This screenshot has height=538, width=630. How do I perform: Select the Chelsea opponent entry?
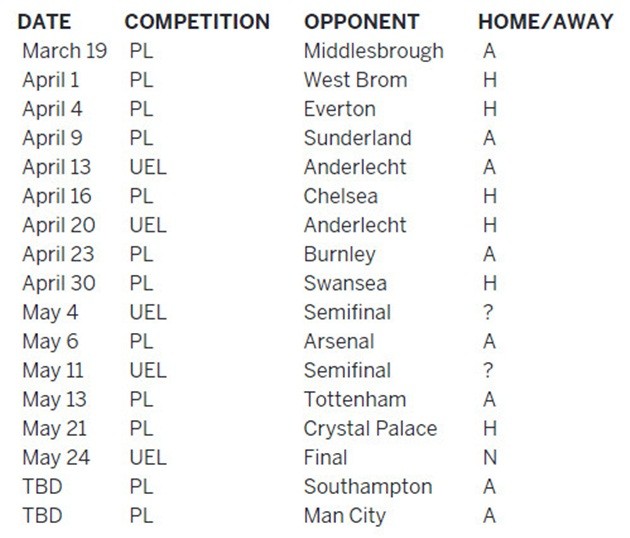click(x=341, y=196)
